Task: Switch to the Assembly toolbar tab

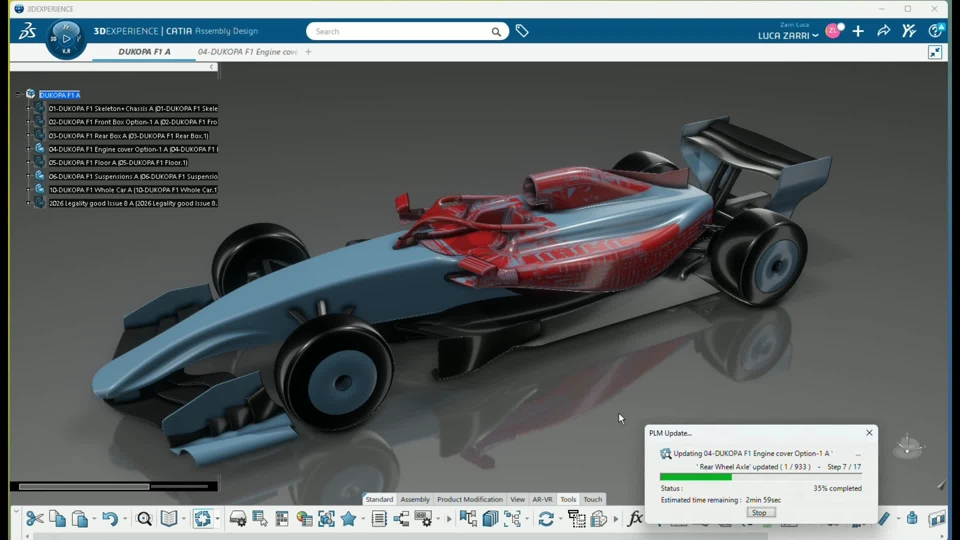Action: [x=415, y=500]
